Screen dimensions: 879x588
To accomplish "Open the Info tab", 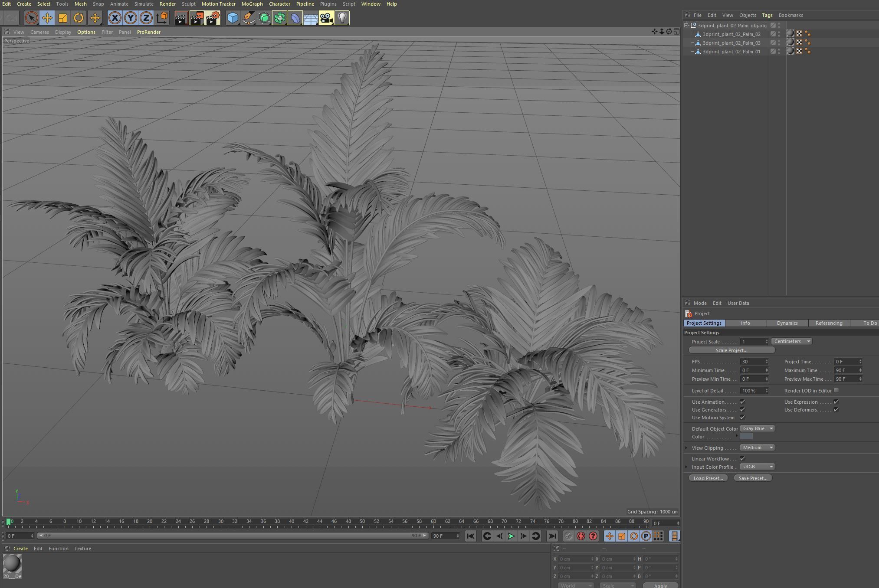I will click(745, 323).
